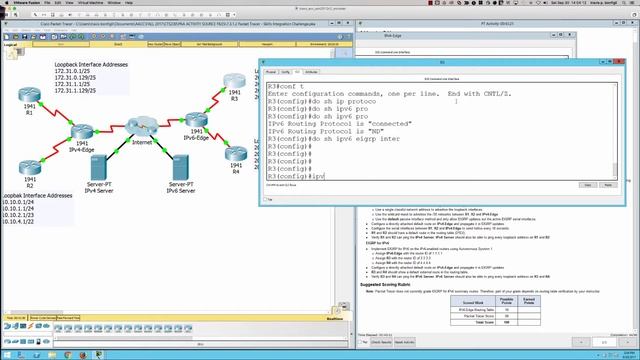Click the "10.10.4.1/22" address text
Image resolution: width=640 pixels, height=360 pixels.
pyautogui.click(x=18, y=222)
